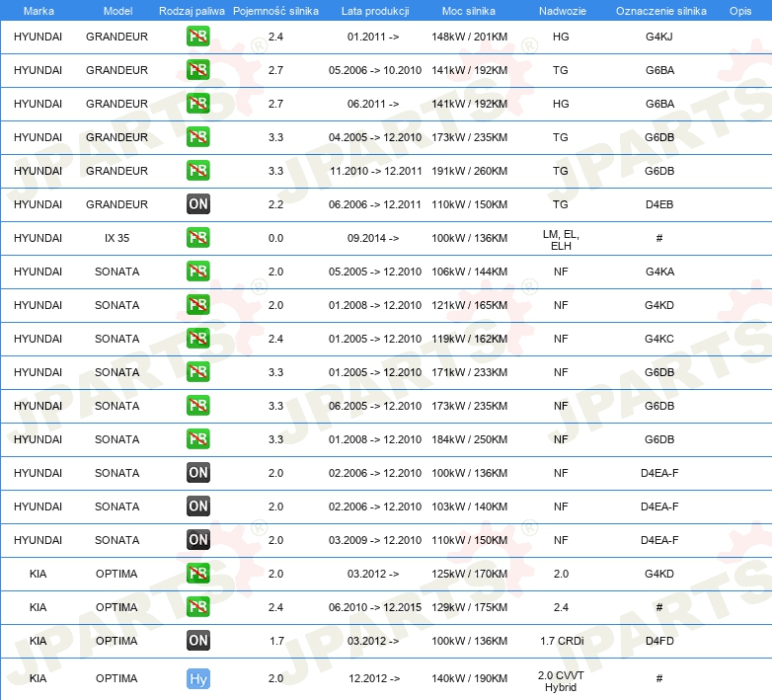772x700 pixels.
Task: Click diesel ON icon in Sonata 100kW row
Action: click(x=197, y=473)
